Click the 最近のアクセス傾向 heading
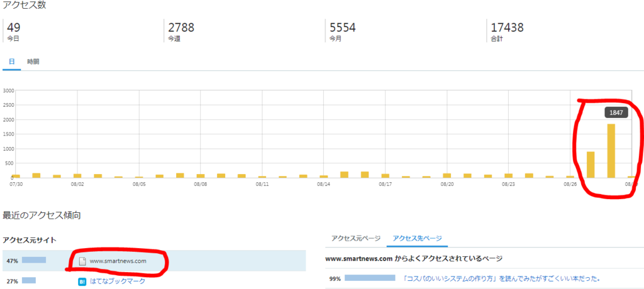644x289 pixels. click(42, 215)
